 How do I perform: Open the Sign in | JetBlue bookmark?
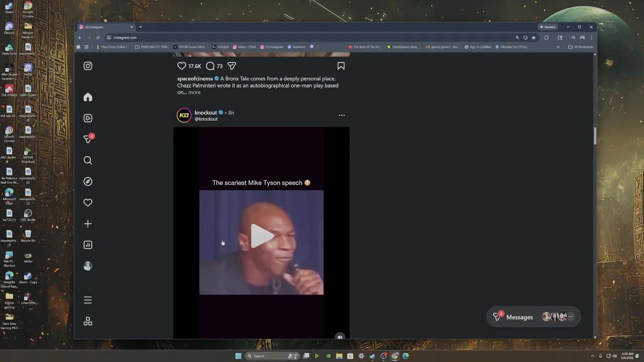tap(477, 47)
